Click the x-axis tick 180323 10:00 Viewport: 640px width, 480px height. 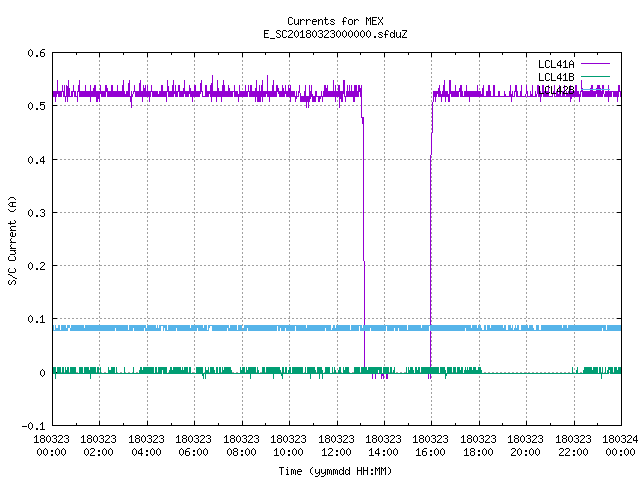point(288,446)
